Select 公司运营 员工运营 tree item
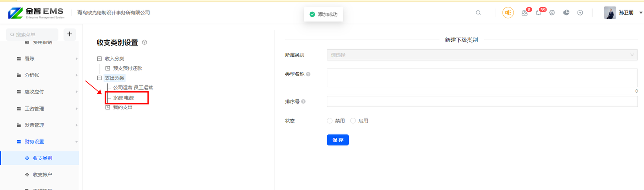The width and height of the screenshot is (644, 190). click(x=133, y=88)
